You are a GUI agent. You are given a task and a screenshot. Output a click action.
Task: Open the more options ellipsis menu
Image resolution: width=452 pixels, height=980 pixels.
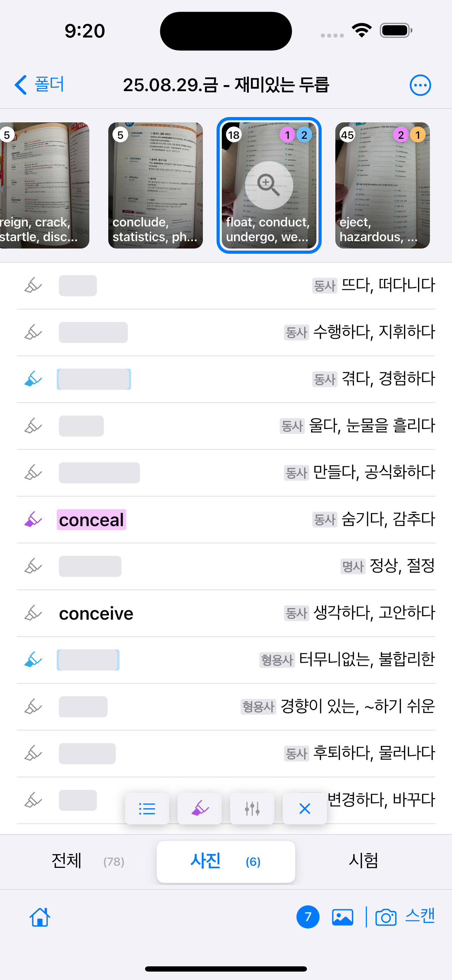tap(420, 85)
